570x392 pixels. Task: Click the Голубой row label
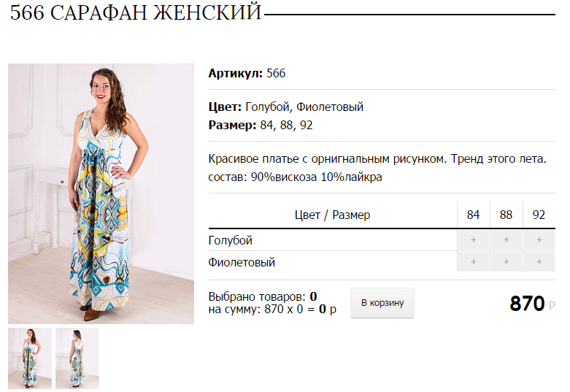point(231,240)
